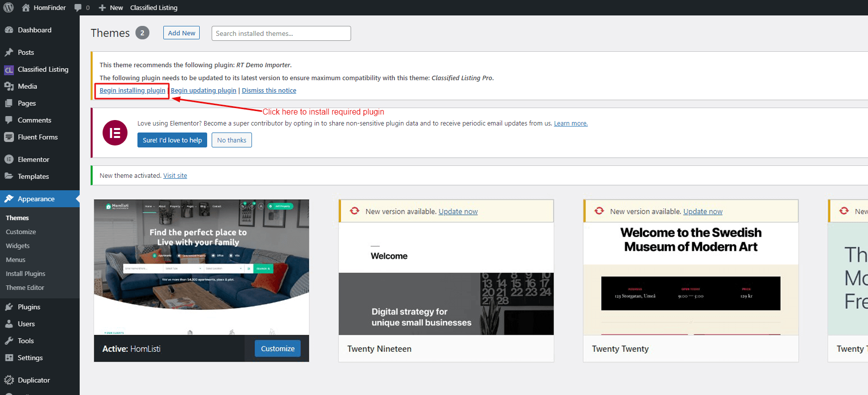The width and height of the screenshot is (868, 395).
Task: Click the Add New button
Action: [x=182, y=33]
